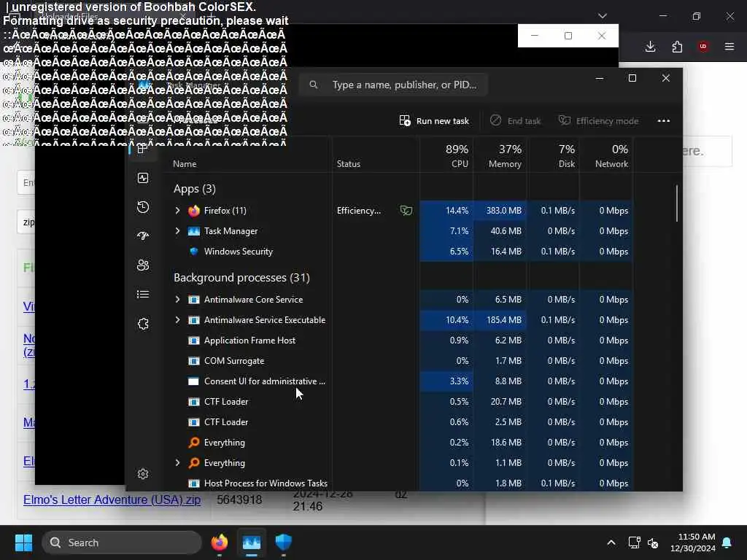Open the taskbar clock showing 11:50 AM
The height and width of the screenshot is (560, 747).
(693, 542)
